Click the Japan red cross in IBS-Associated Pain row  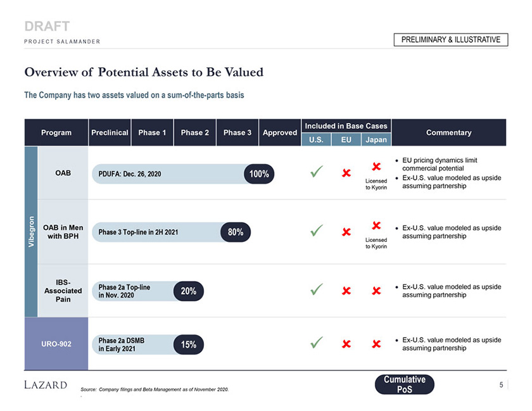(376, 291)
